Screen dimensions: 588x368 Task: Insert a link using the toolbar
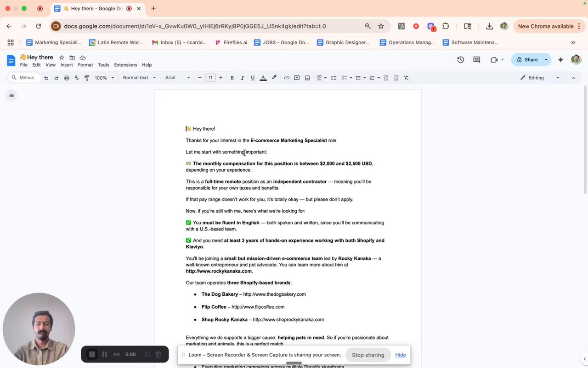click(x=287, y=78)
